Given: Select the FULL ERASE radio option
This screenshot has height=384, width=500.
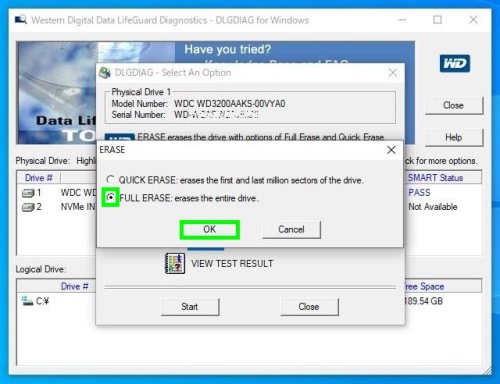Looking at the screenshot, I should 110,198.
